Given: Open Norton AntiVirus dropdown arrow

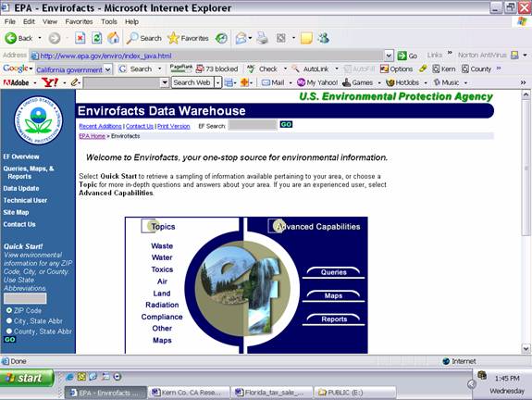Looking at the screenshot, I should pyautogui.click(x=525, y=56).
